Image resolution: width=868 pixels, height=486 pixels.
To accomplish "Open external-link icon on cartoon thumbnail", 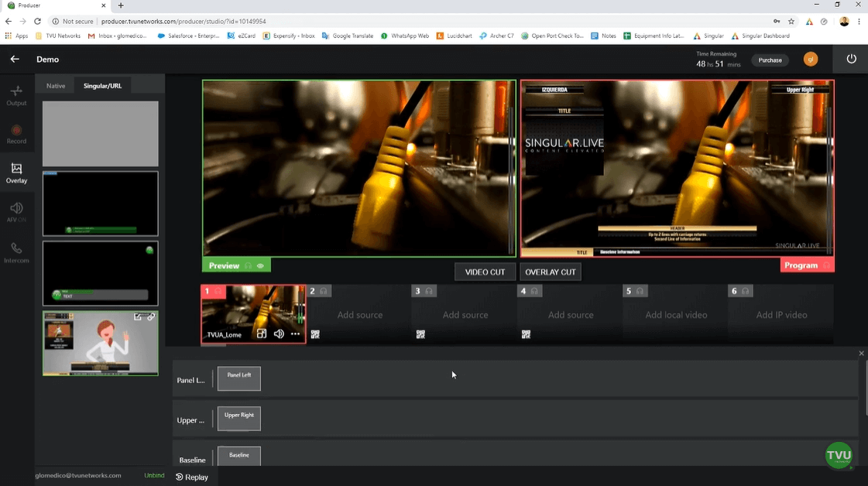I will [x=138, y=317].
